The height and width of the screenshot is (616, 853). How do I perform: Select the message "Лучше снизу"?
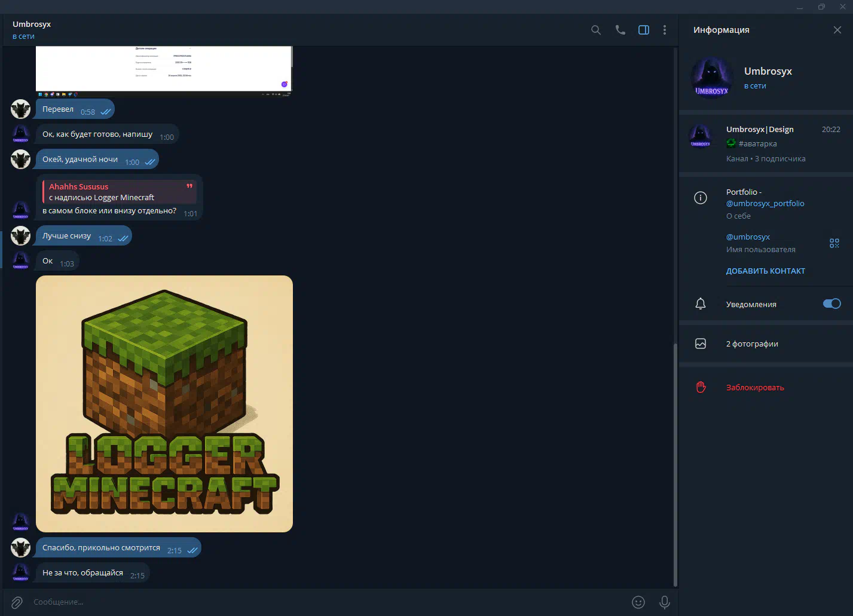click(x=84, y=236)
